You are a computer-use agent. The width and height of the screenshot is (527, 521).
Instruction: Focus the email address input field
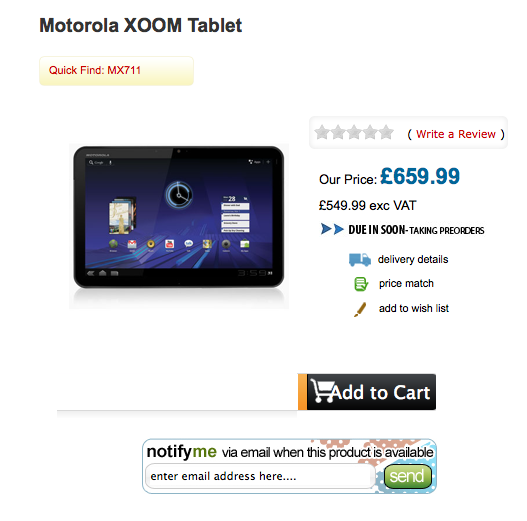(x=260, y=476)
